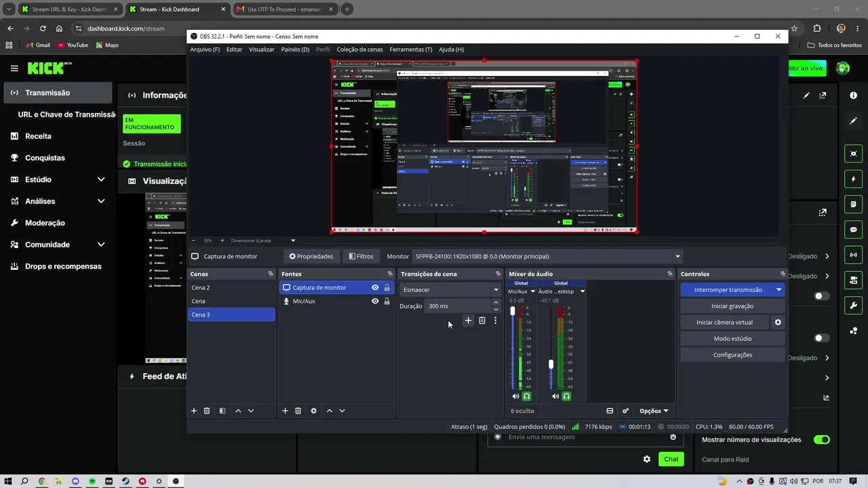Open Steam from the Windows taskbar

[125, 481]
